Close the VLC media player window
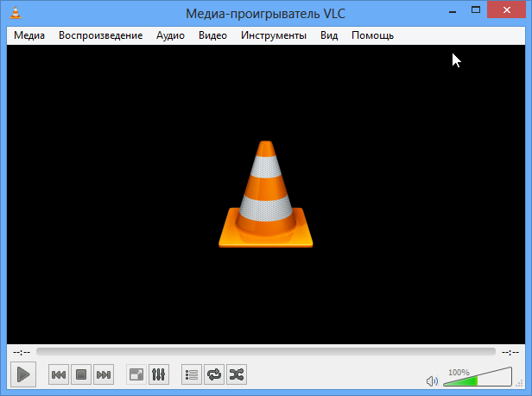This screenshot has height=396, width=532. click(507, 9)
